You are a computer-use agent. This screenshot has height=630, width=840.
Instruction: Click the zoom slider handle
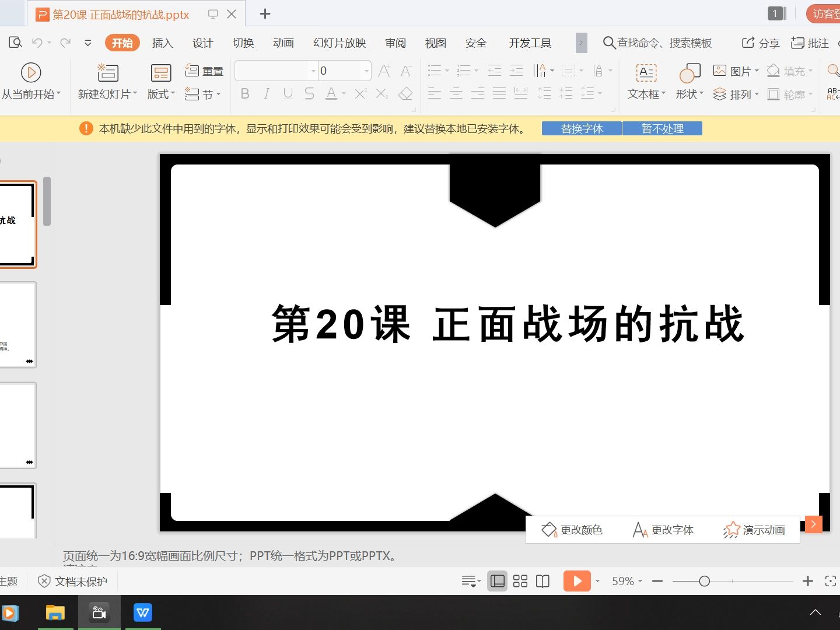coord(704,581)
